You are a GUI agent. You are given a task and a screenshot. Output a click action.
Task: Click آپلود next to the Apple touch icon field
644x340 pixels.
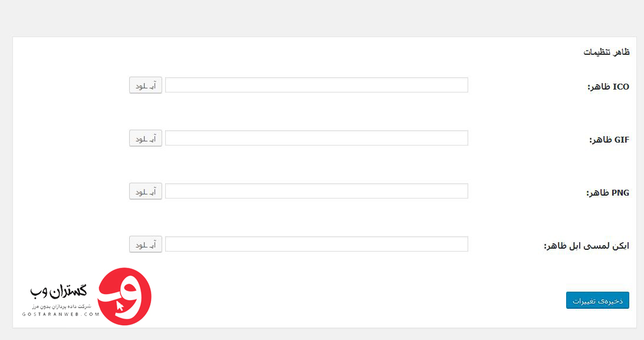(x=146, y=244)
